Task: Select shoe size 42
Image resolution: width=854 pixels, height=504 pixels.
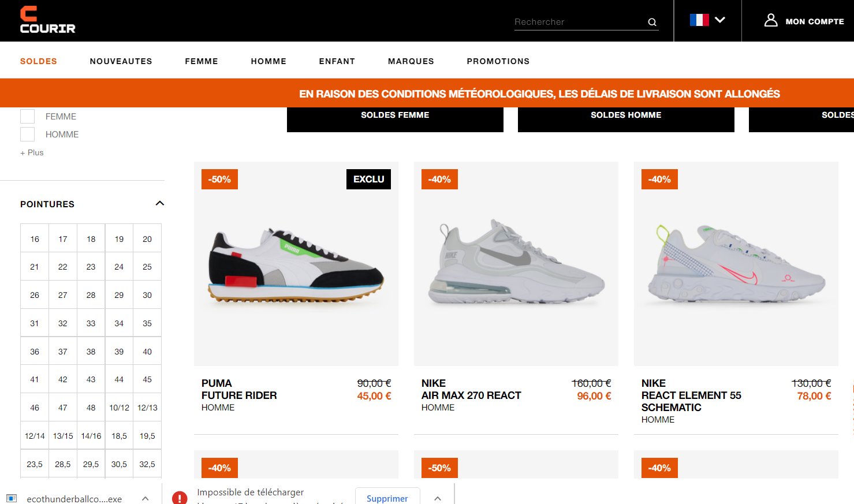Action: coord(63,379)
